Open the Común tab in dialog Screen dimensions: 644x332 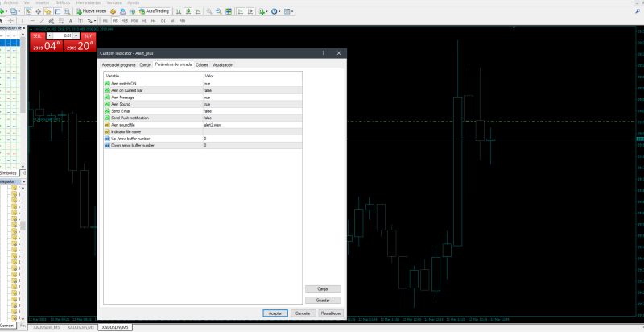[145, 64]
